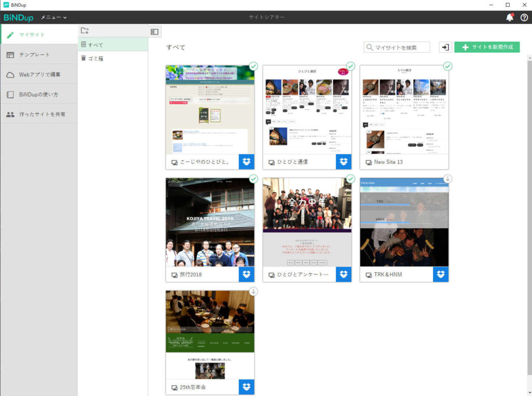Image resolution: width=532 pixels, height=396 pixels.
Task: Click download arrow badge on TRK＆HNM
Action: pos(447,179)
